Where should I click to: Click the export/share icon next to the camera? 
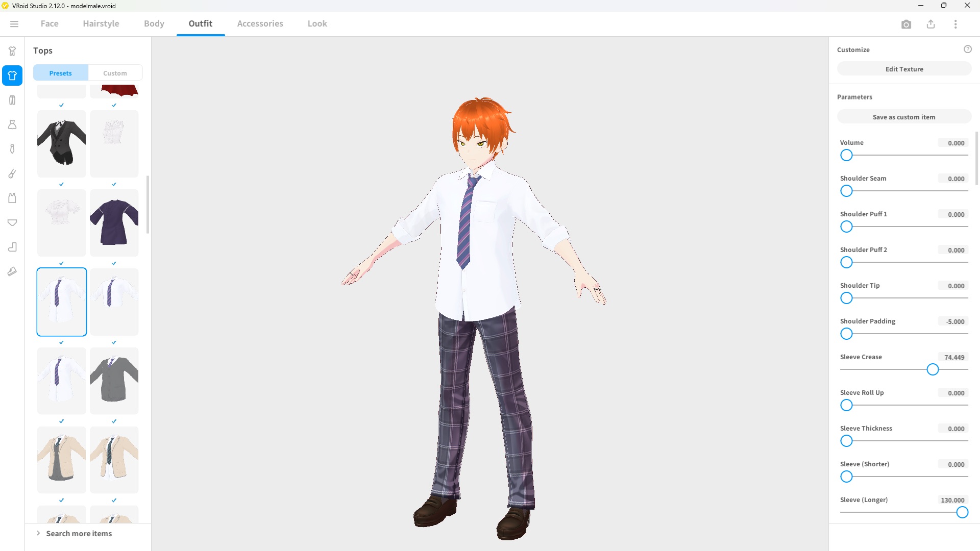click(931, 24)
